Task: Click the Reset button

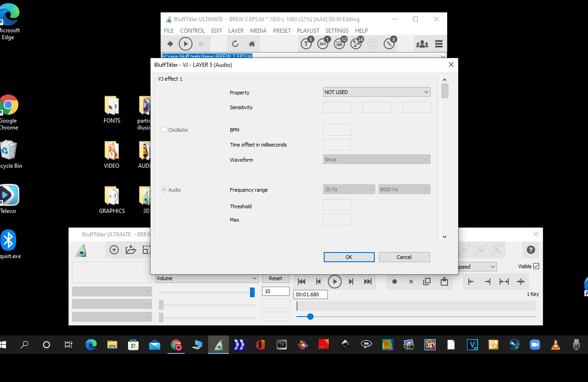Action: pos(275,278)
